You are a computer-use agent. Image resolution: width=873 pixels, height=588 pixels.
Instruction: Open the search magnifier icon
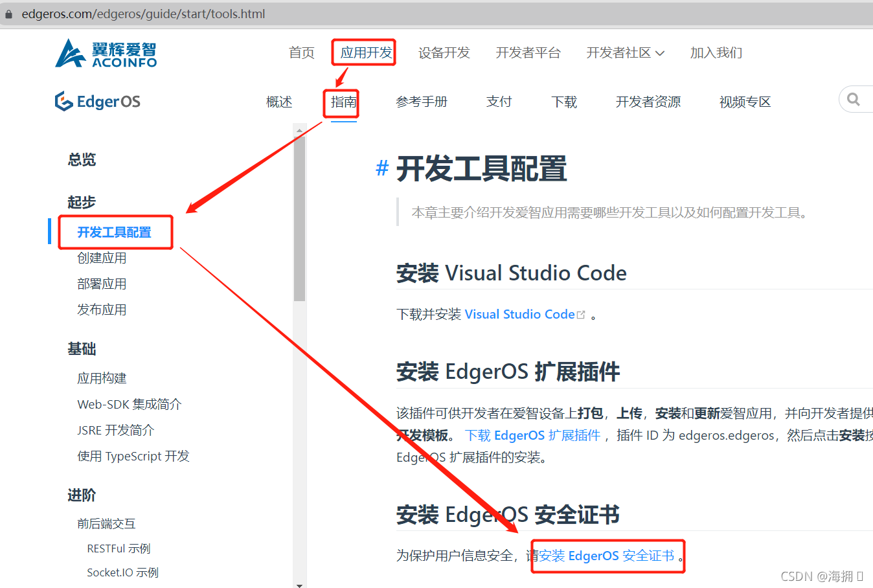point(854,99)
